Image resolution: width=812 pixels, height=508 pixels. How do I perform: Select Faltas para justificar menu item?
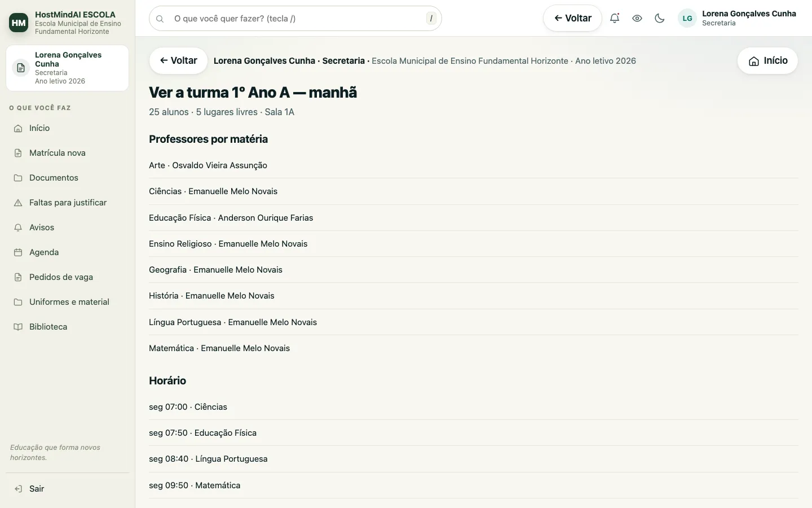click(68, 203)
